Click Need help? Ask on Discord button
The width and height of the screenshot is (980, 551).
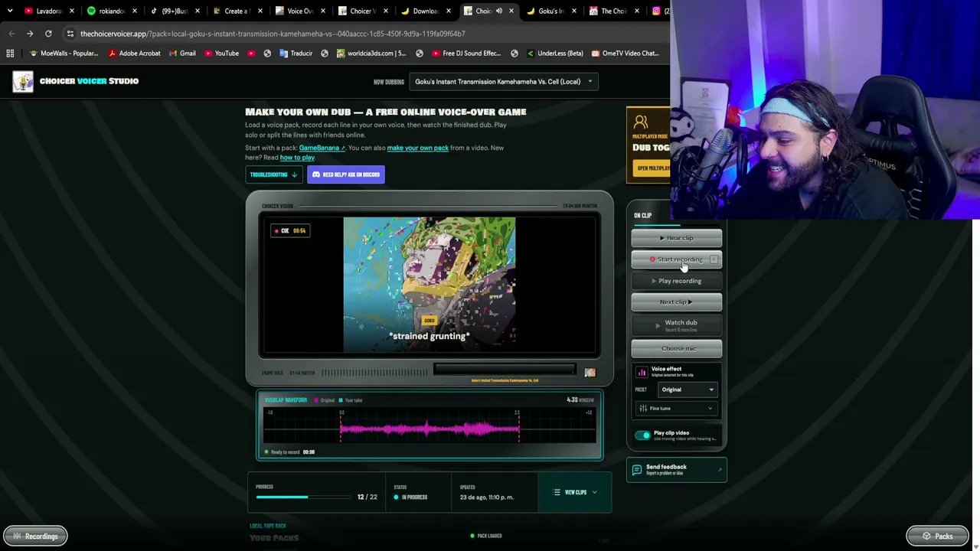tap(346, 174)
